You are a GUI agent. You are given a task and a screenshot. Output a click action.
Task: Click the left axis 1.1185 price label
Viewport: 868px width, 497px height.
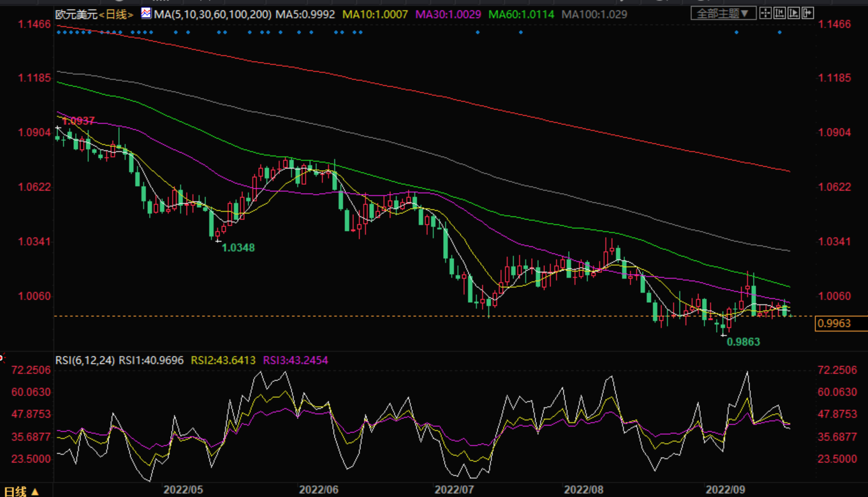pos(34,77)
